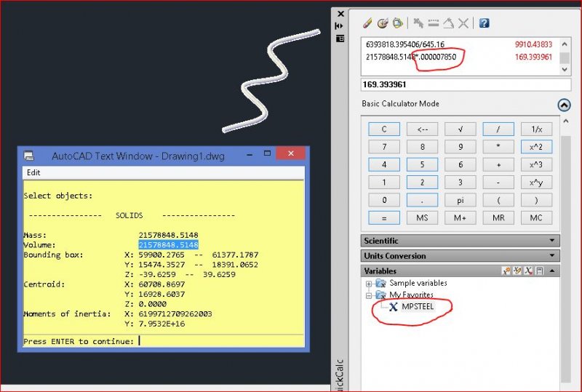Click history result 9910.43833

click(x=533, y=44)
